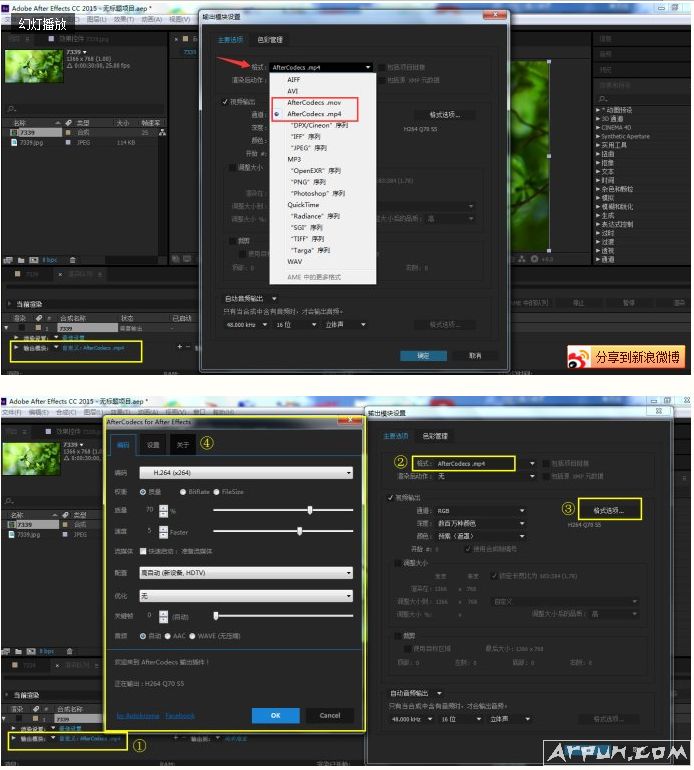Toggle 裁剪 checkbox in bottom output module dialog
This screenshot has width=694, height=770.
point(398,635)
